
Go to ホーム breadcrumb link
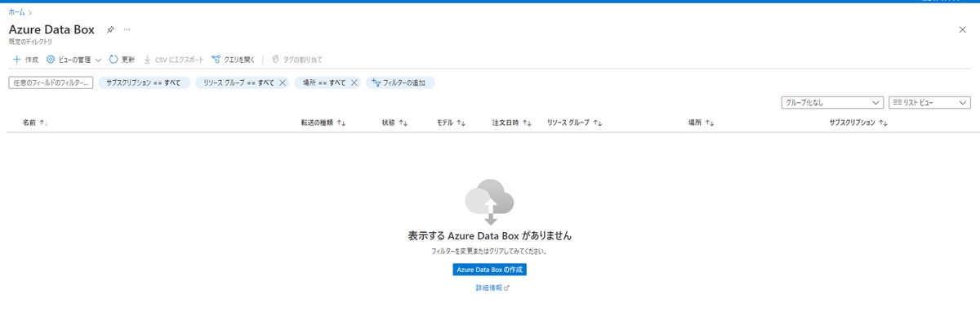coord(16,13)
